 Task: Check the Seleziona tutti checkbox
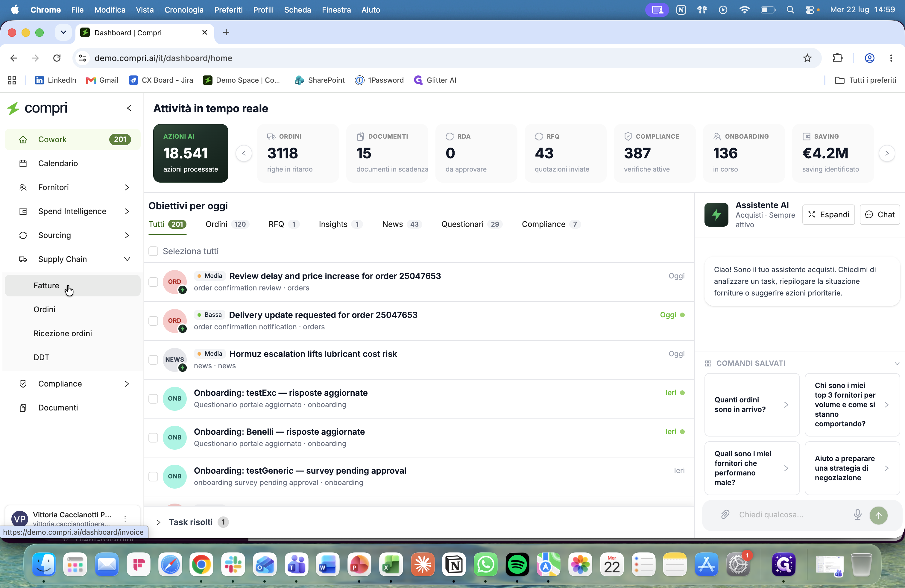coord(153,251)
